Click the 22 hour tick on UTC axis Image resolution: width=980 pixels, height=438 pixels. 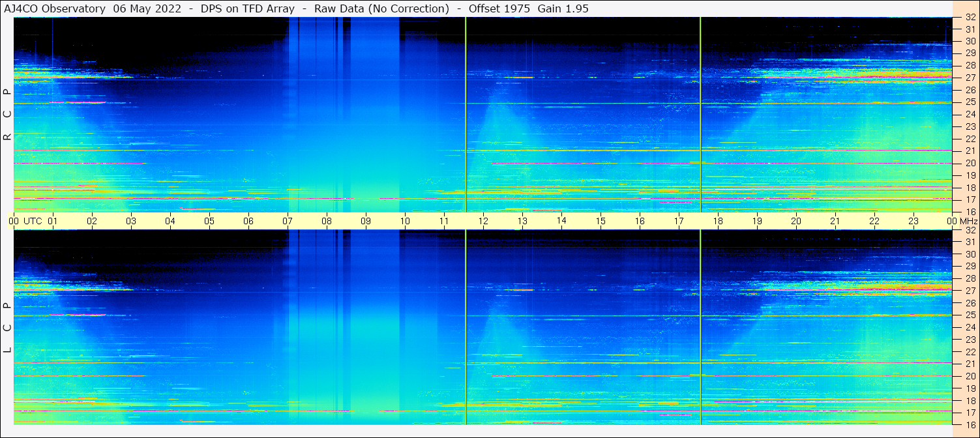click(x=874, y=221)
